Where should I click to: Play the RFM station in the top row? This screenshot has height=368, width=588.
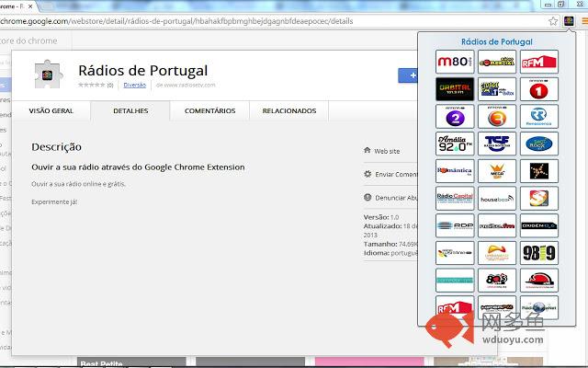pyautogui.click(x=539, y=62)
